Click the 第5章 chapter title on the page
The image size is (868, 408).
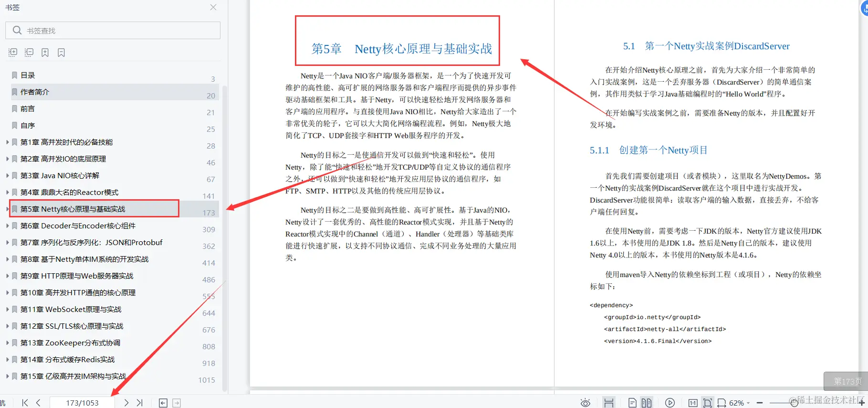pos(402,49)
